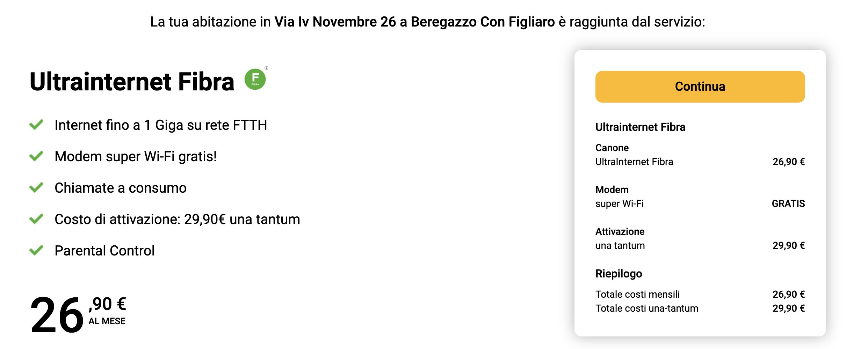This screenshot has width=868, height=349.
Task: Click the Canone label in summary card
Action: 612,148
